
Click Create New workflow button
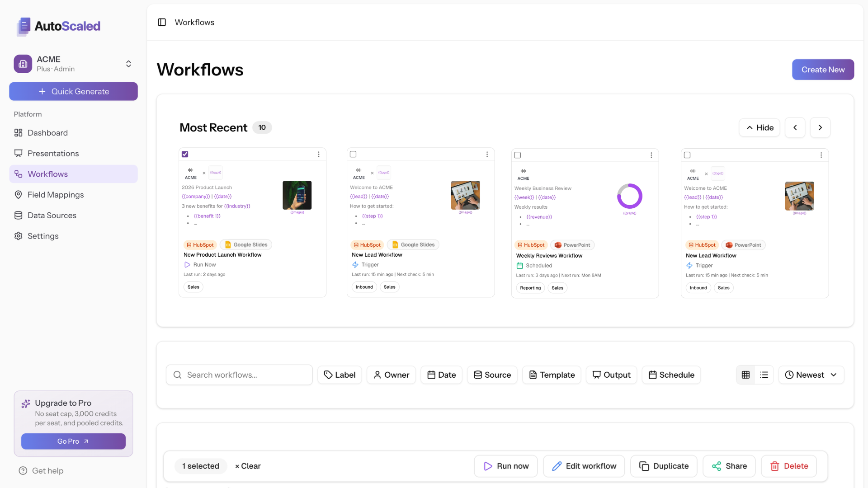coord(823,70)
